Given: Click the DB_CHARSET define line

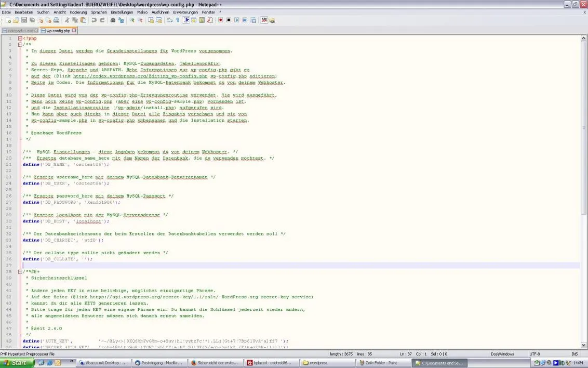Looking at the screenshot, I should pyautogui.click(x=63, y=240).
